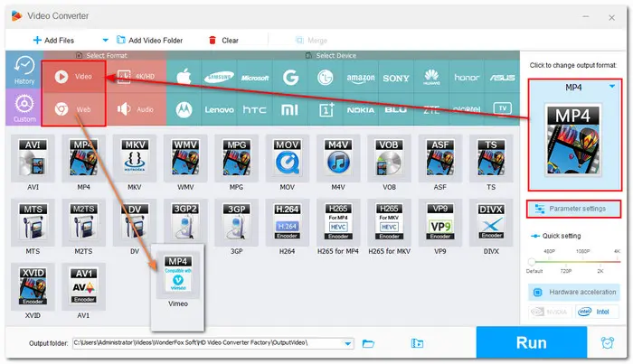Open the Nokia device presets
The image size is (633, 364).
(x=361, y=109)
